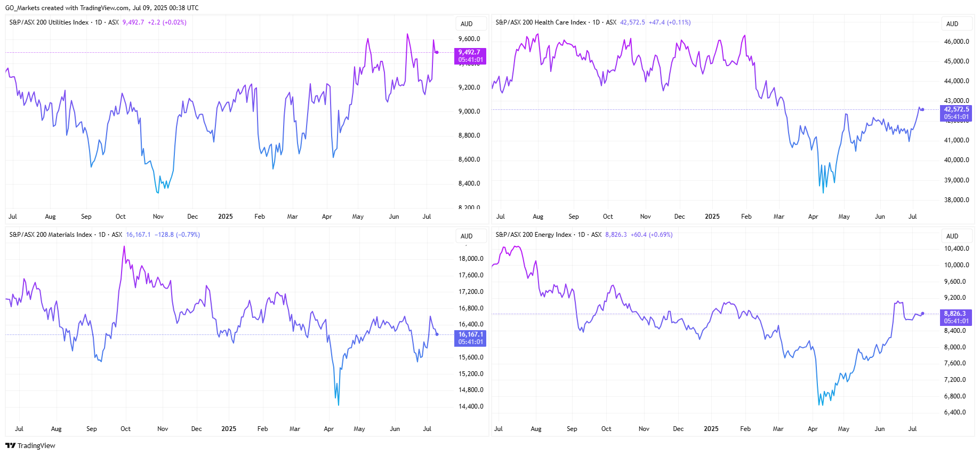Image resolution: width=980 pixels, height=455 pixels.
Task: Click the TradingView logo icon at bottom left
Action: (x=10, y=445)
